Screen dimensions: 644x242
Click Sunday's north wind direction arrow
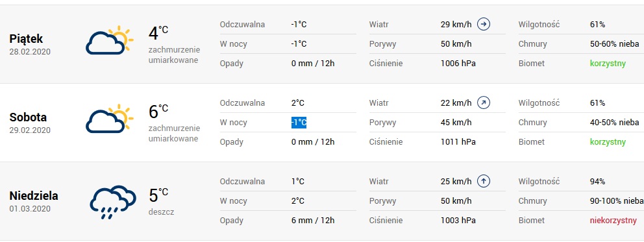click(484, 181)
